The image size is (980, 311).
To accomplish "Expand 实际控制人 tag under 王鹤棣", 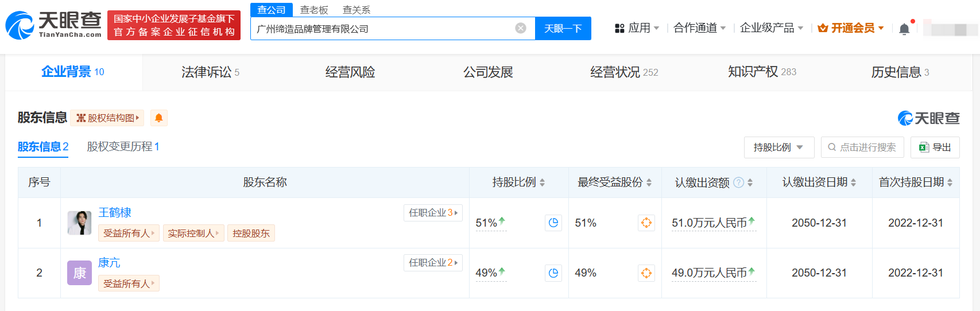I will [x=193, y=234].
